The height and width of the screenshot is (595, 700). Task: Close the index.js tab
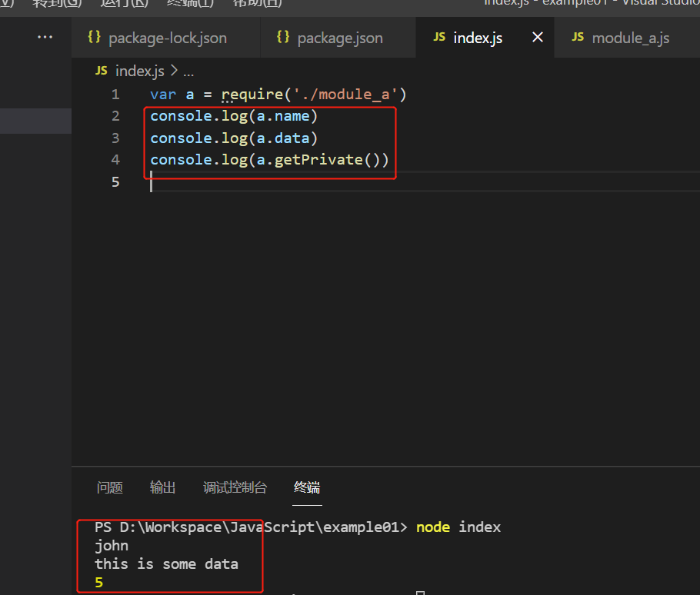click(538, 38)
